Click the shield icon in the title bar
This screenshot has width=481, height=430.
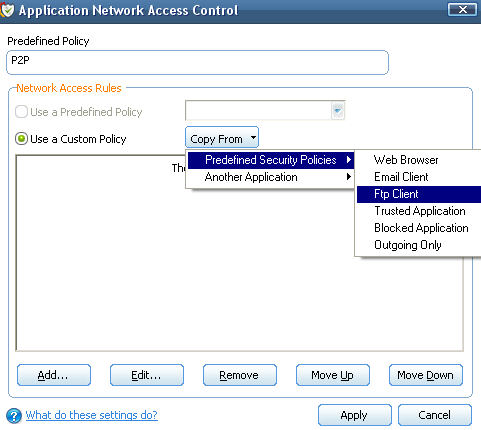tap(7, 10)
